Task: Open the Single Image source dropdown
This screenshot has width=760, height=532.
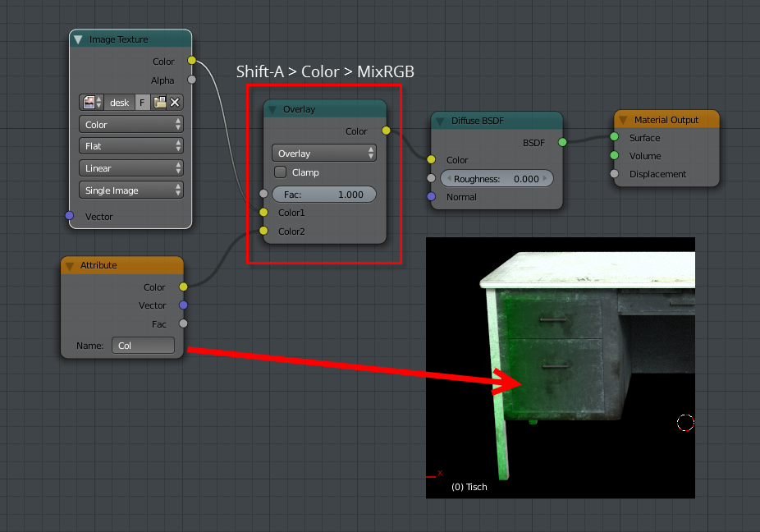Action: tap(130, 190)
